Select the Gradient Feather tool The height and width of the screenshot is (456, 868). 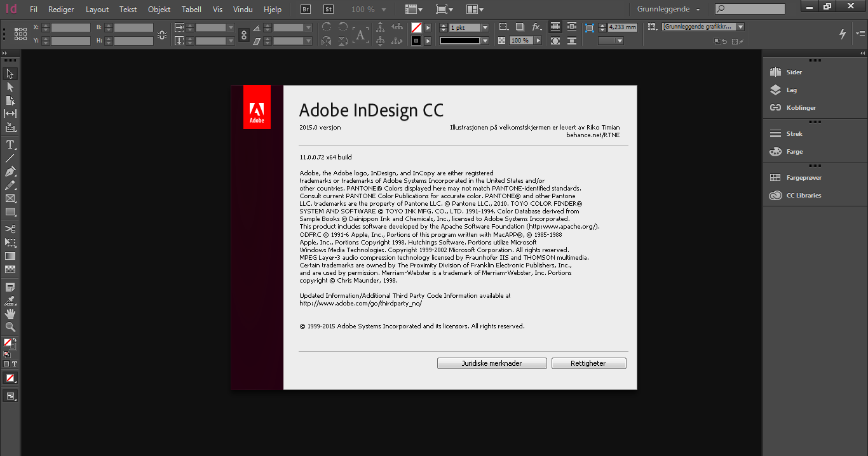click(x=10, y=269)
